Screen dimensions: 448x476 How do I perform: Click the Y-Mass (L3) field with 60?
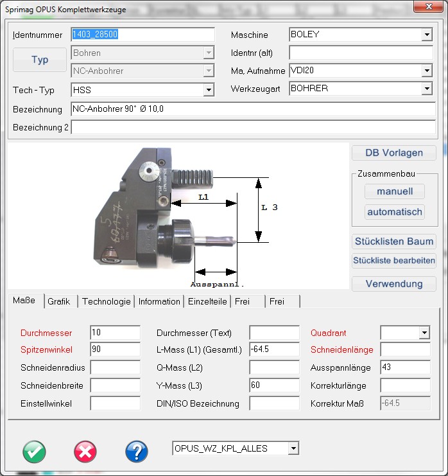pyautogui.click(x=274, y=385)
